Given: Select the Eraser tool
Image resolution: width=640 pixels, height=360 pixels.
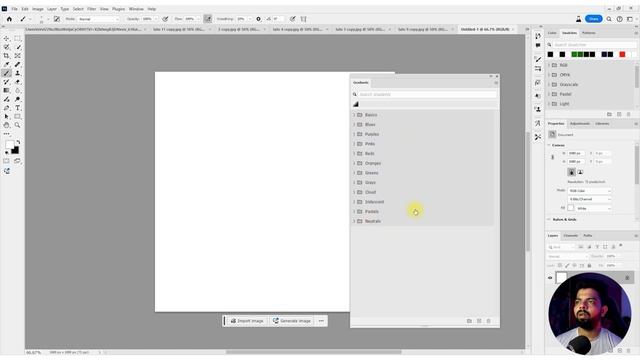Looking at the screenshot, I should [x=18, y=82].
